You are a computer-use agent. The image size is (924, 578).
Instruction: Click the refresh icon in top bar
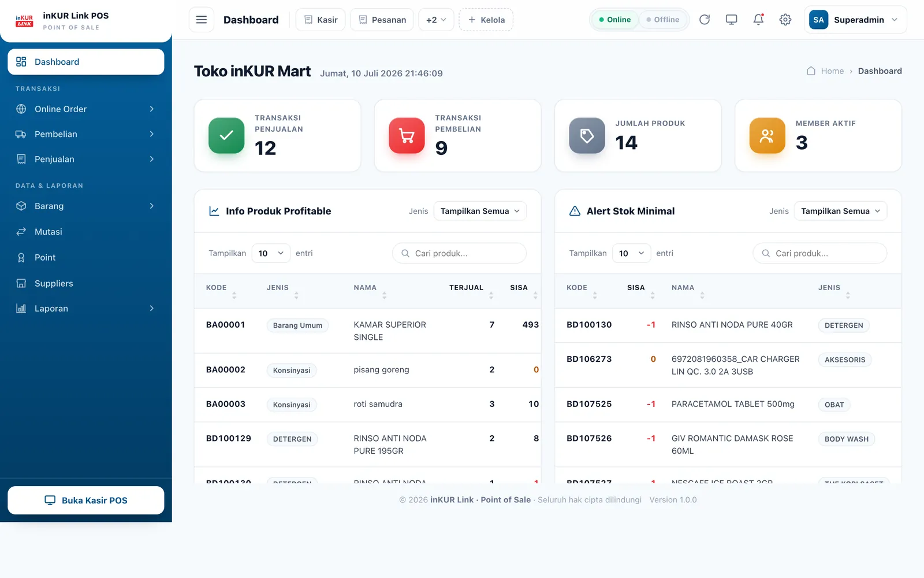[x=705, y=20]
